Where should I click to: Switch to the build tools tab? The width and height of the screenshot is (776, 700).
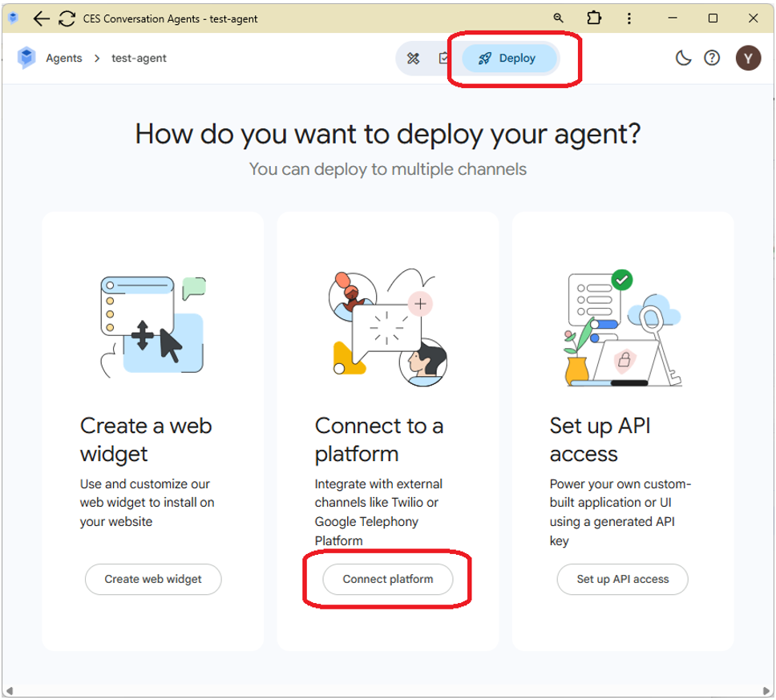tap(414, 58)
